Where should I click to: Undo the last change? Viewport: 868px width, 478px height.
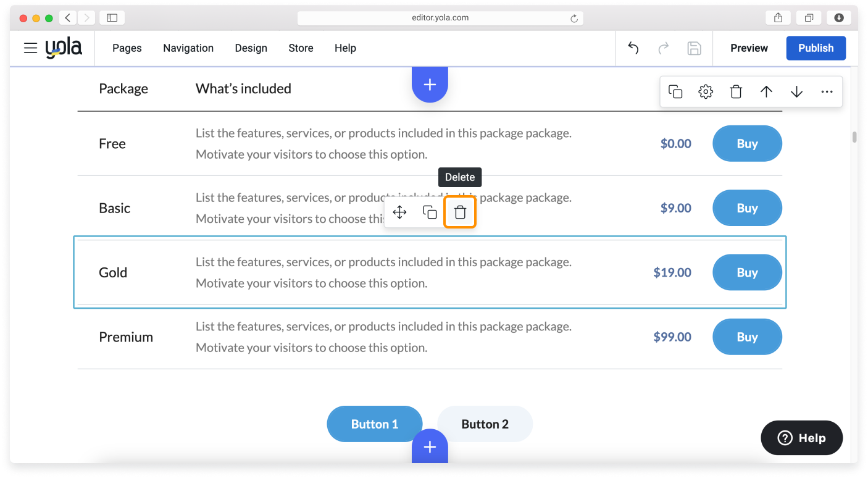click(633, 48)
